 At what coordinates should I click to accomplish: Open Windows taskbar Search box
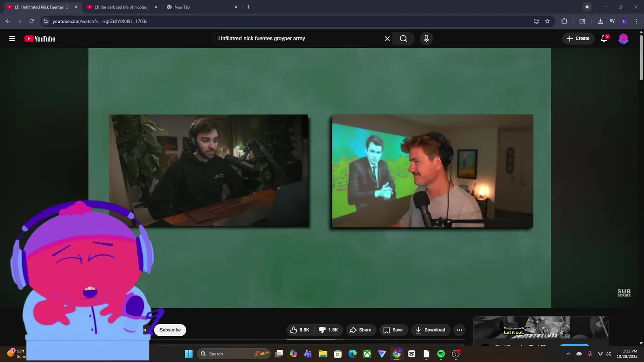(x=234, y=354)
